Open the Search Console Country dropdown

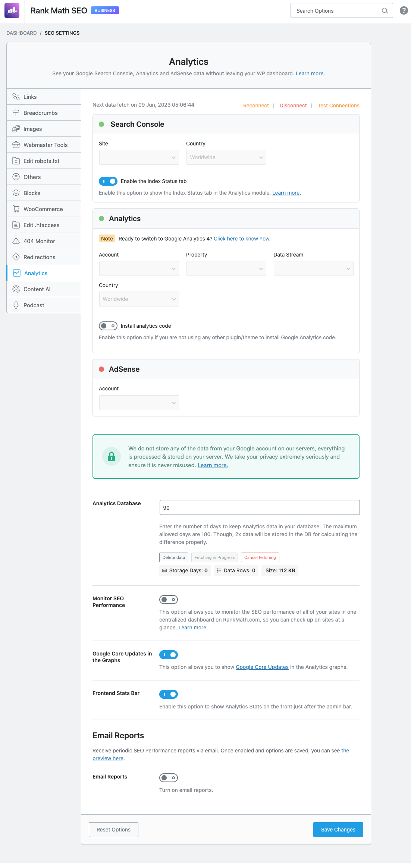click(x=226, y=157)
